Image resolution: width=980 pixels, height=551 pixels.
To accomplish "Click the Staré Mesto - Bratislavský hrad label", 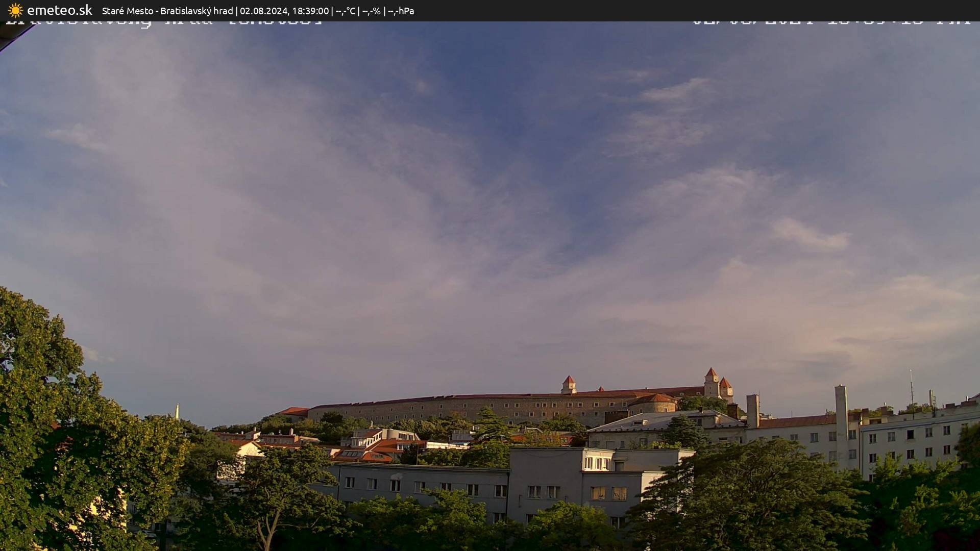I will [x=168, y=10].
